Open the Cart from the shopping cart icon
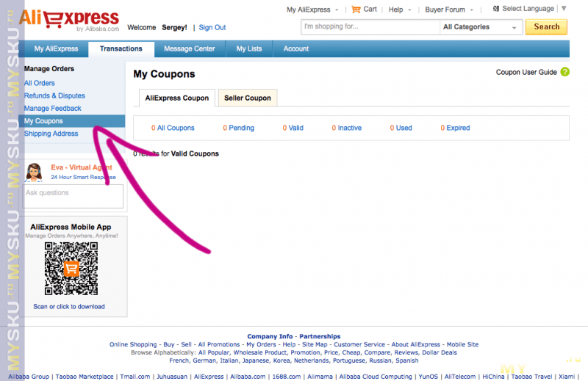The image size is (588, 381). [x=356, y=10]
